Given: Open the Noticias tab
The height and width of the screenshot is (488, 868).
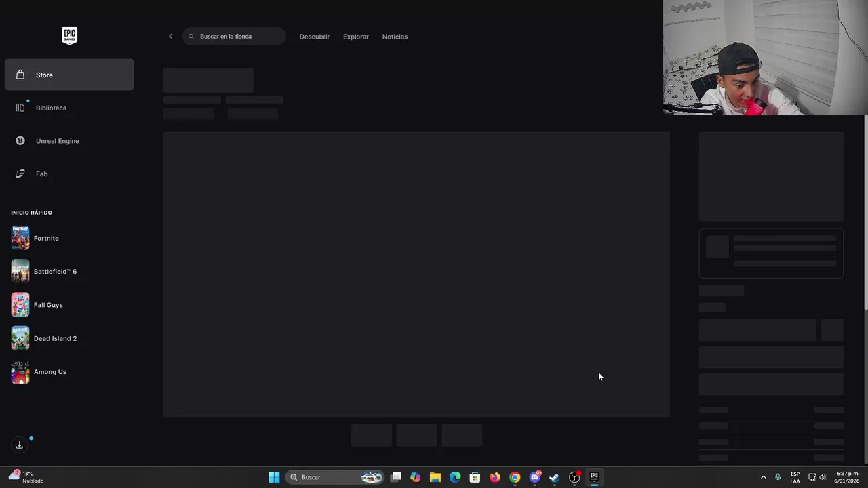Looking at the screenshot, I should pos(395,37).
